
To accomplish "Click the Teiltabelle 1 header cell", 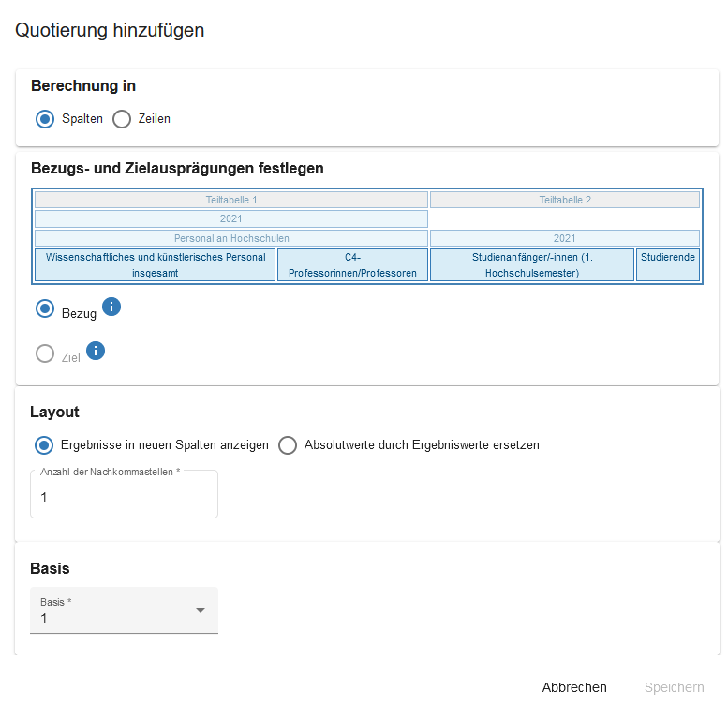I will (x=231, y=200).
